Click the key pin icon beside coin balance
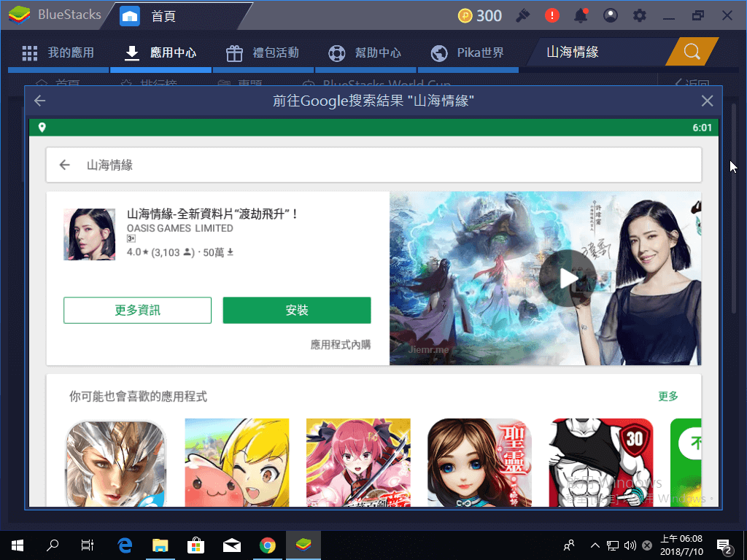Screen dimensions: 747x560 pyautogui.click(x=523, y=15)
